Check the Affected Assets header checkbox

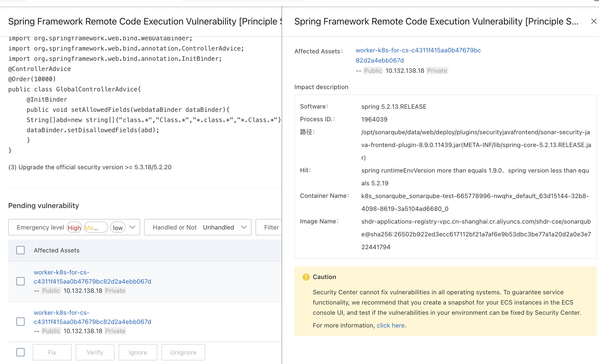coord(20,250)
